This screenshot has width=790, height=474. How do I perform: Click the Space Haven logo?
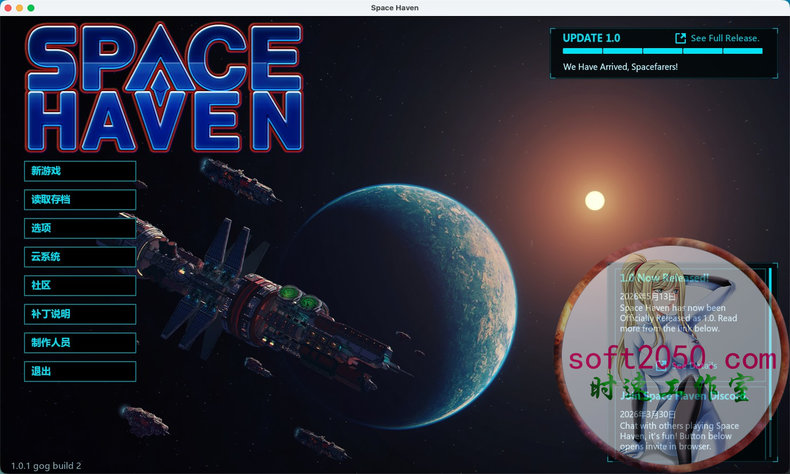164,87
